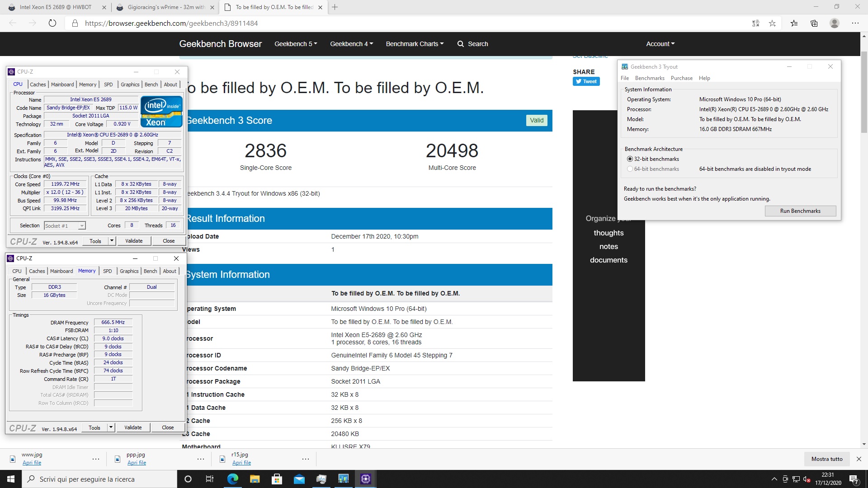868x488 pixels.
Task: Open Purchase menu in Geekbench 3 Tryout
Action: tap(681, 78)
